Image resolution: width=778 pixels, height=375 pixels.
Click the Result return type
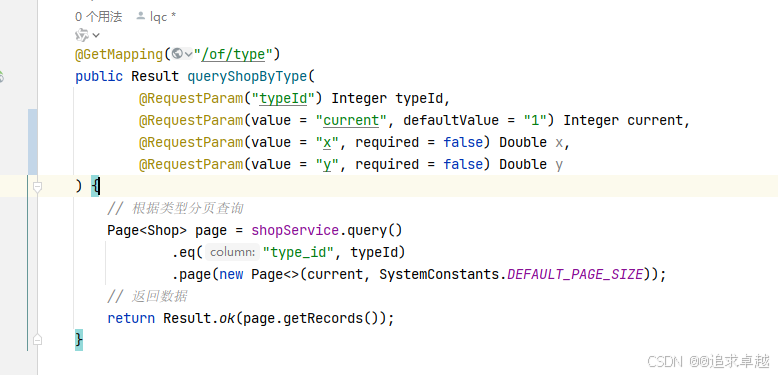(x=155, y=76)
